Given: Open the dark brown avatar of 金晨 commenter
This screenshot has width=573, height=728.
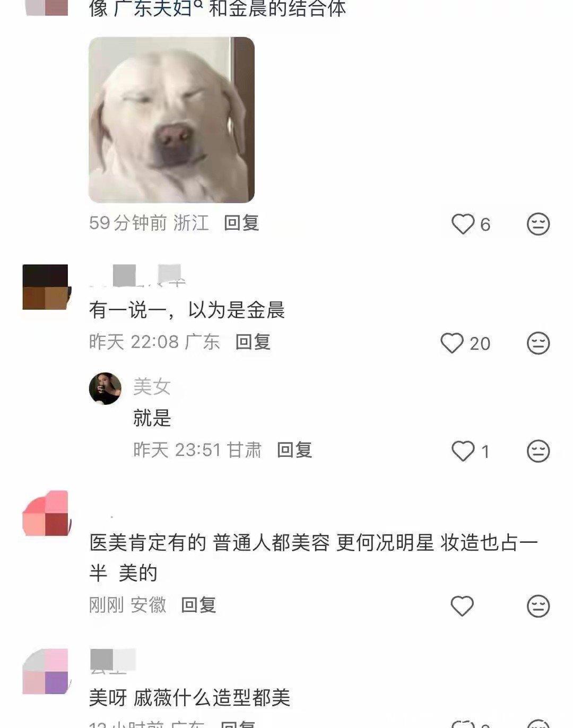Looking at the screenshot, I should [x=45, y=287].
